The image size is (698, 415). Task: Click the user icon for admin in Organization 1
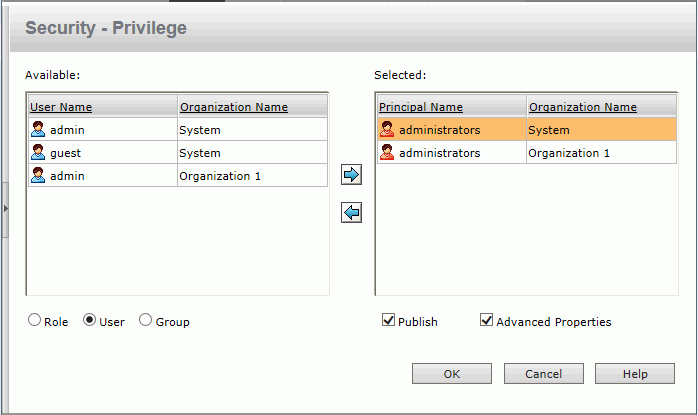pyautogui.click(x=38, y=175)
